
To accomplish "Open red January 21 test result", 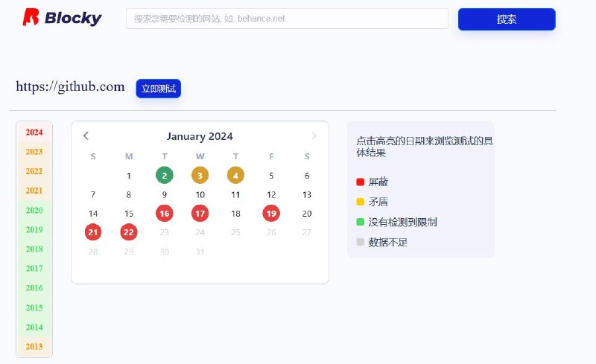I will [93, 232].
